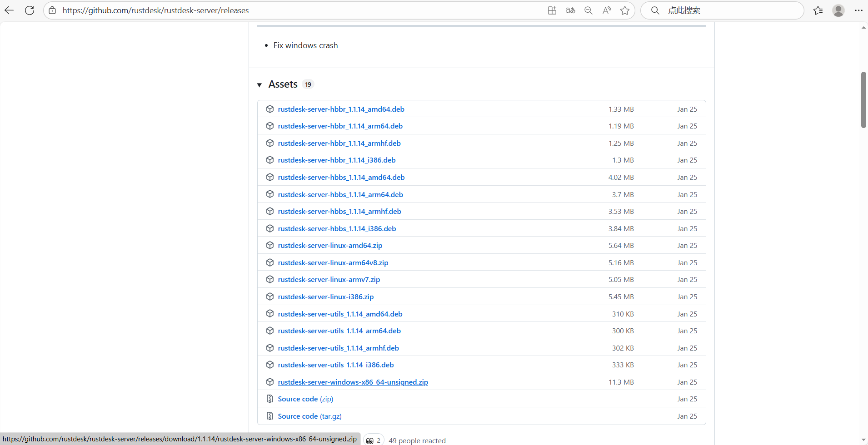Click package icon beside hbbr amd64.deb

click(270, 109)
